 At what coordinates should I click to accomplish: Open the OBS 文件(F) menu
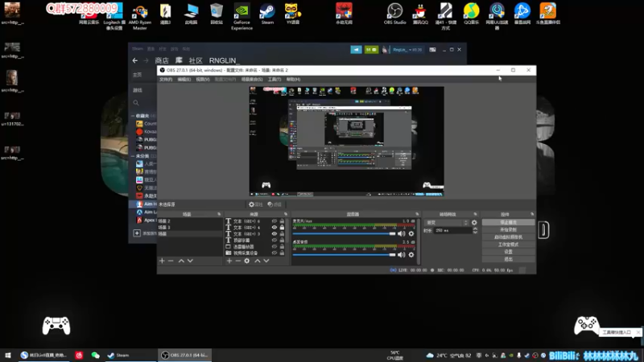166,79
